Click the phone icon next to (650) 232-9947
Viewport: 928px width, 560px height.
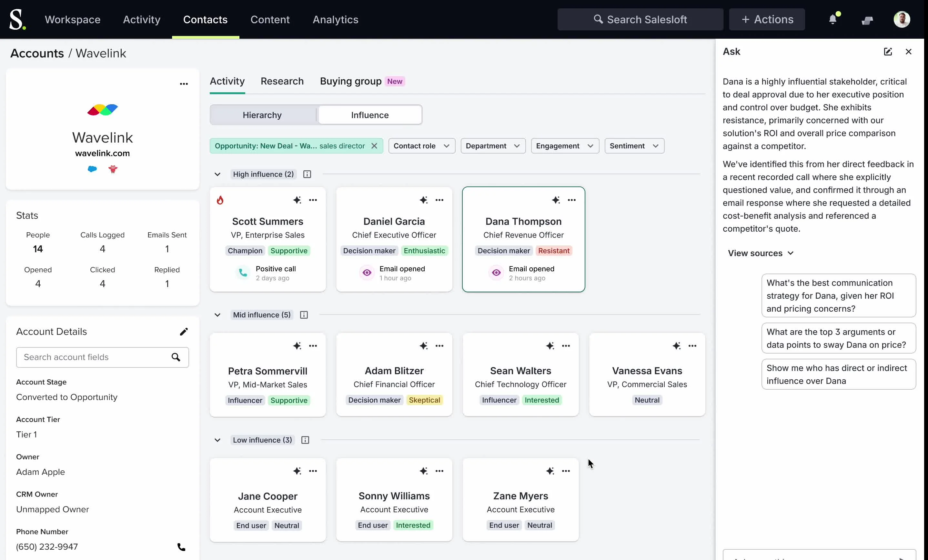pyautogui.click(x=181, y=547)
